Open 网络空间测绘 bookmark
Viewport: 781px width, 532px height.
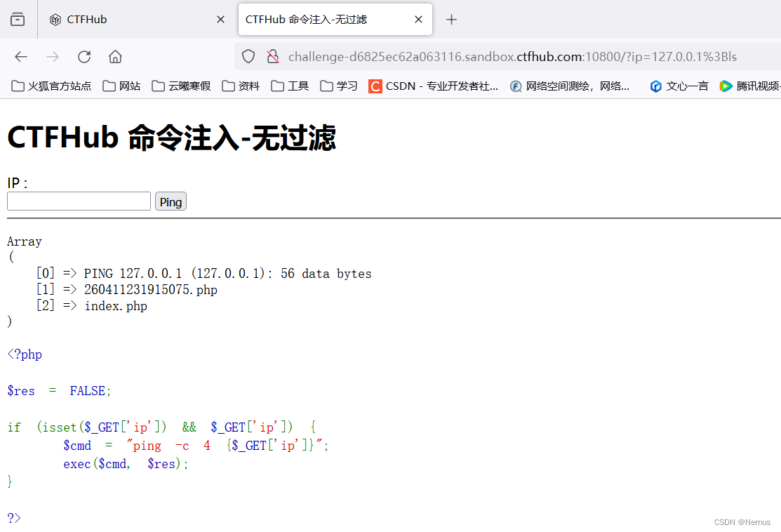(x=570, y=86)
